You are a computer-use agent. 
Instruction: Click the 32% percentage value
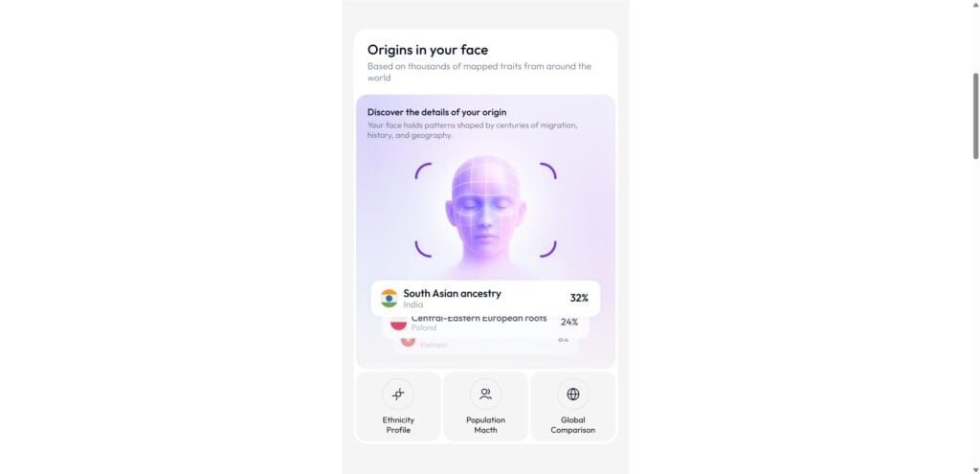click(x=579, y=298)
